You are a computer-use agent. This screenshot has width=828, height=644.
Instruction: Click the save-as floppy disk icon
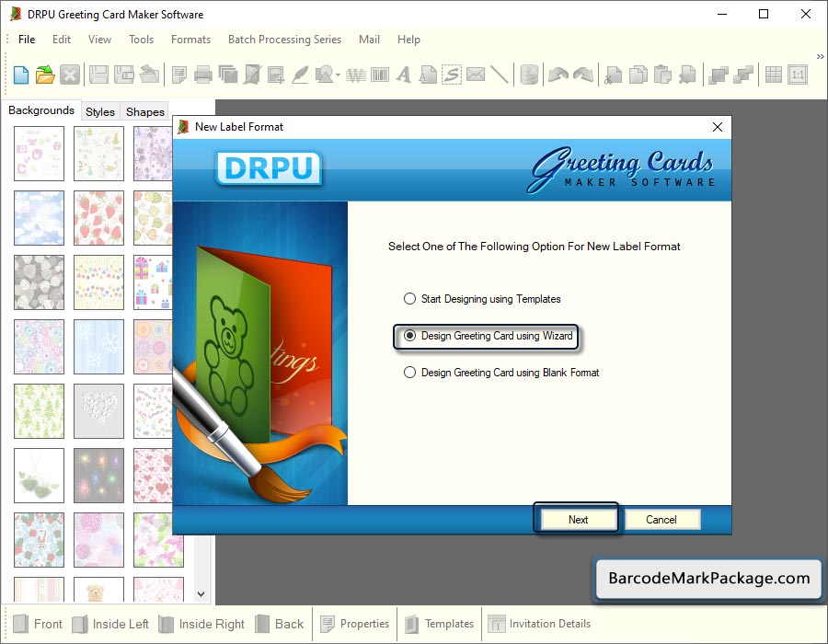click(x=124, y=75)
